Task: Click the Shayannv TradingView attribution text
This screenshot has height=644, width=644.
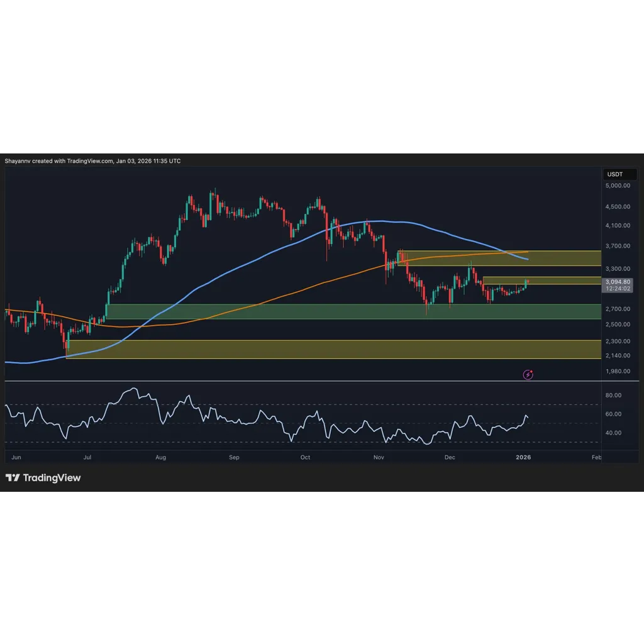Action: (x=93, y=161)
